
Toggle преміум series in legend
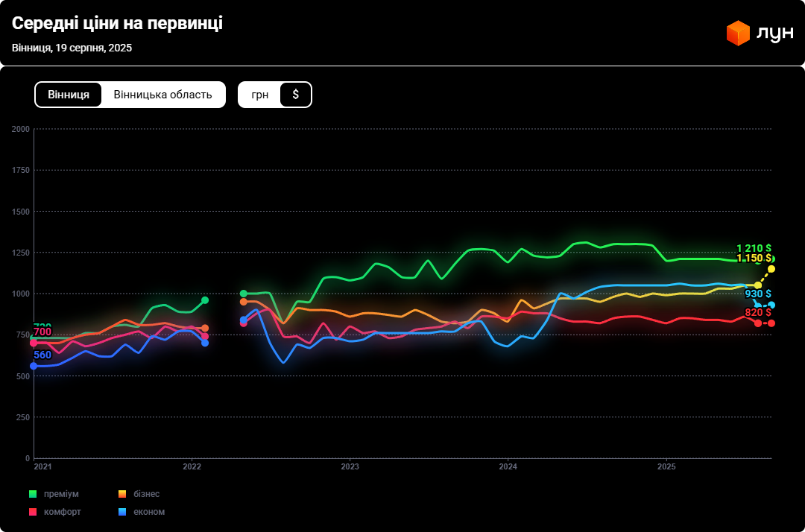coord(61,494)
